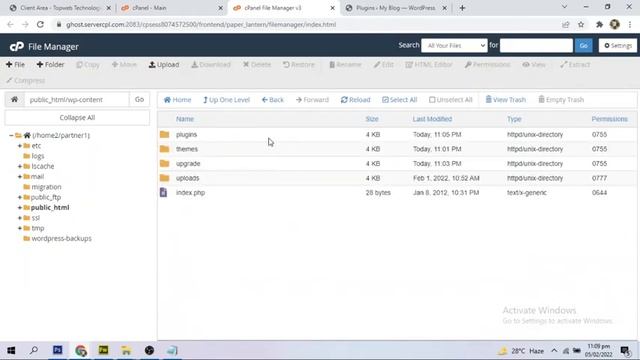Sort by Last Modified column header
Screen dimensions: 640x360
point(432,119)
